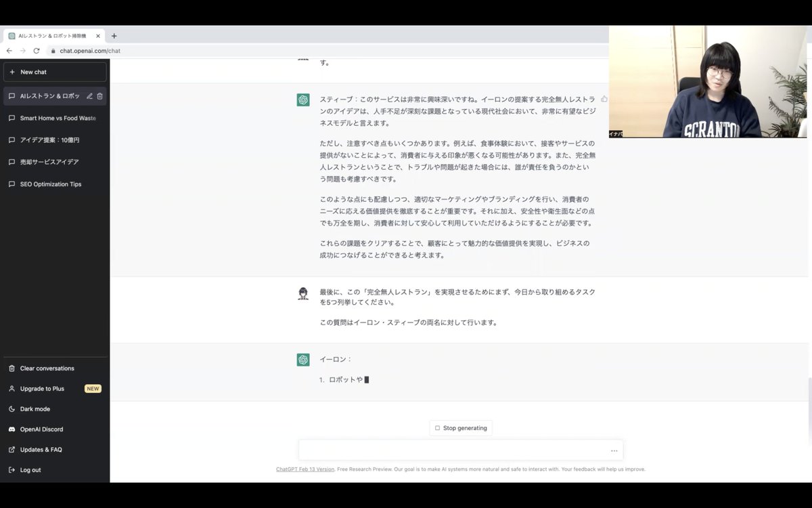Open Smart Home vs Food Waste chat
This screenshot has height=508, width=812.
click(55, 118)
